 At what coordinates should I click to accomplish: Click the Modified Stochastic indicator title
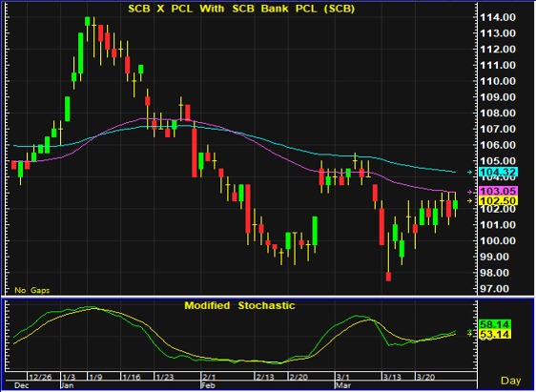pos(239,305)
